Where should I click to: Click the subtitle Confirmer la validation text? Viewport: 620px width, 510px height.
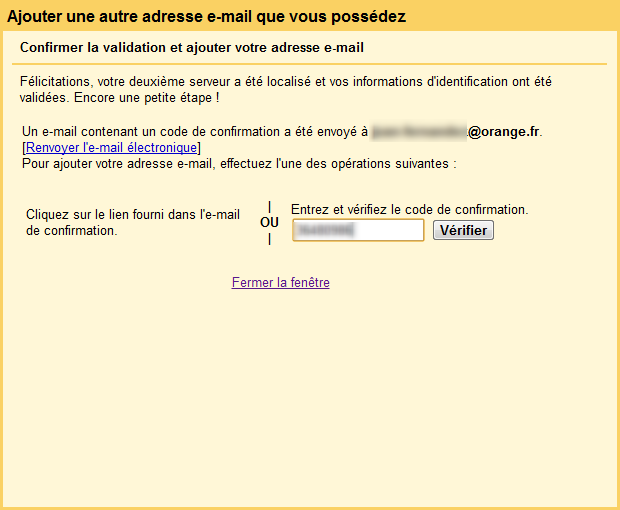pyautogui.click(x=192, y=47)
